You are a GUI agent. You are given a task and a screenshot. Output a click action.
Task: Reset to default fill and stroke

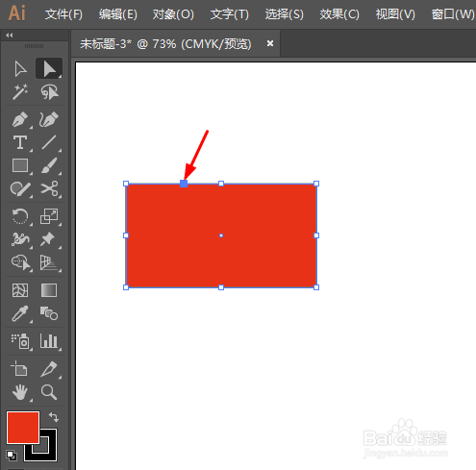pyautogui.click(x=12, y=456)
